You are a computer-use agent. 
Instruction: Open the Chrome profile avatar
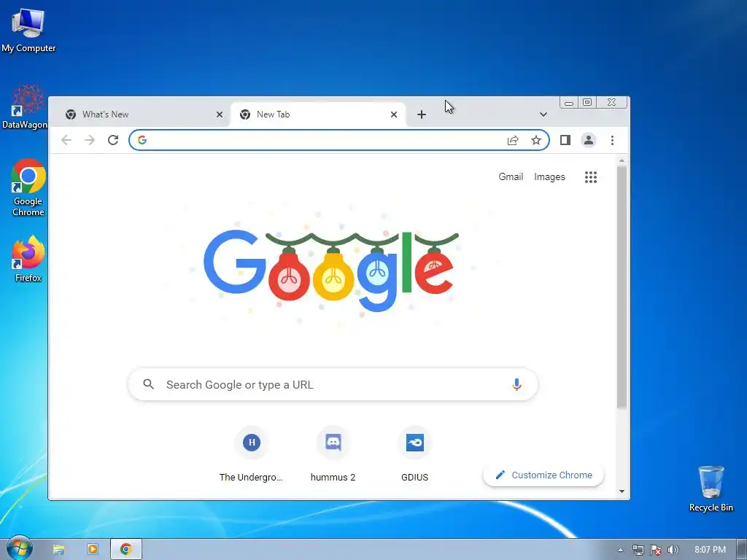click(x=589, y=140)
